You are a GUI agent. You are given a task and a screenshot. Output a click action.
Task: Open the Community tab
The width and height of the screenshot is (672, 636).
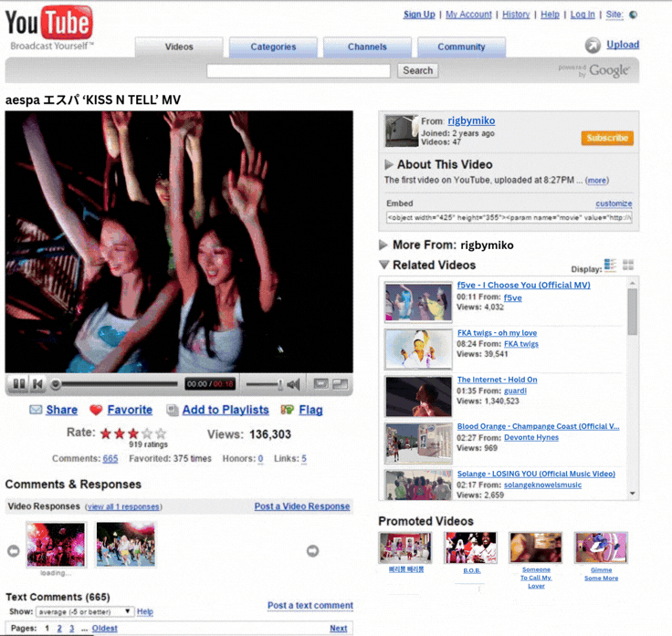coord(462,47)
